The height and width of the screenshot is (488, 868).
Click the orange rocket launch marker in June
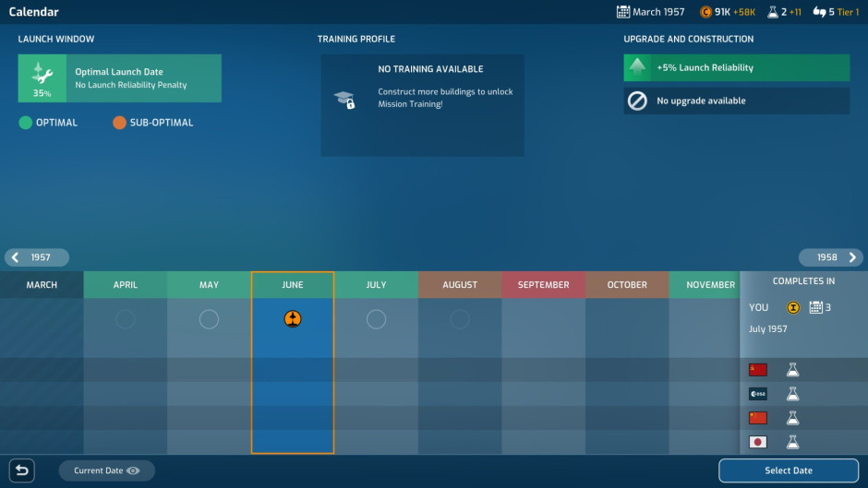tap(293, 318)
